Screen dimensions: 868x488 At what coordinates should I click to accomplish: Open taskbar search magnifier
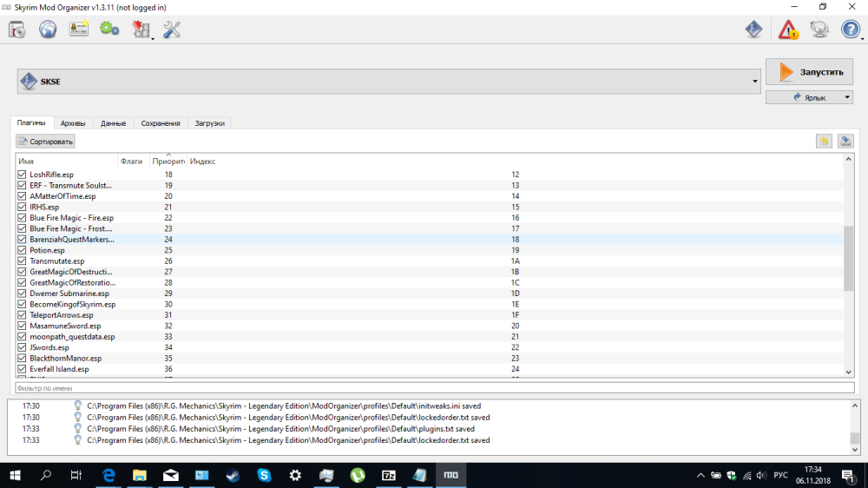pyautogui.click(x=46, y=475)
